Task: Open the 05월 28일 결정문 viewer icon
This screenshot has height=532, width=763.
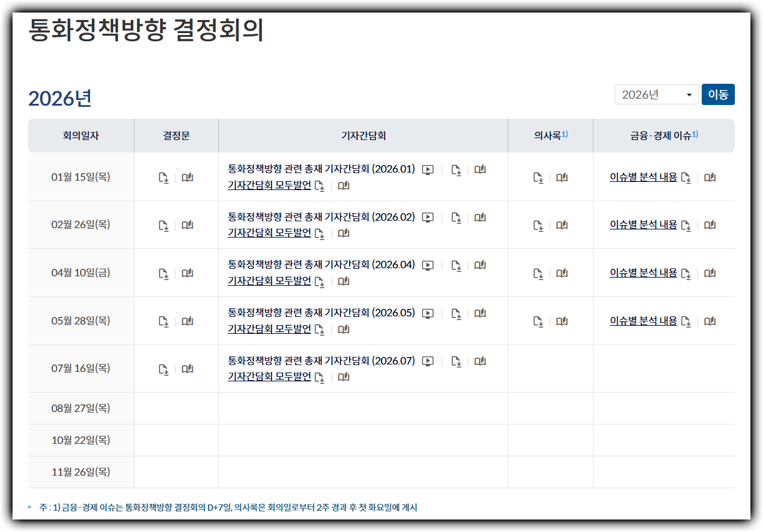Action: (x=188, y=321)
